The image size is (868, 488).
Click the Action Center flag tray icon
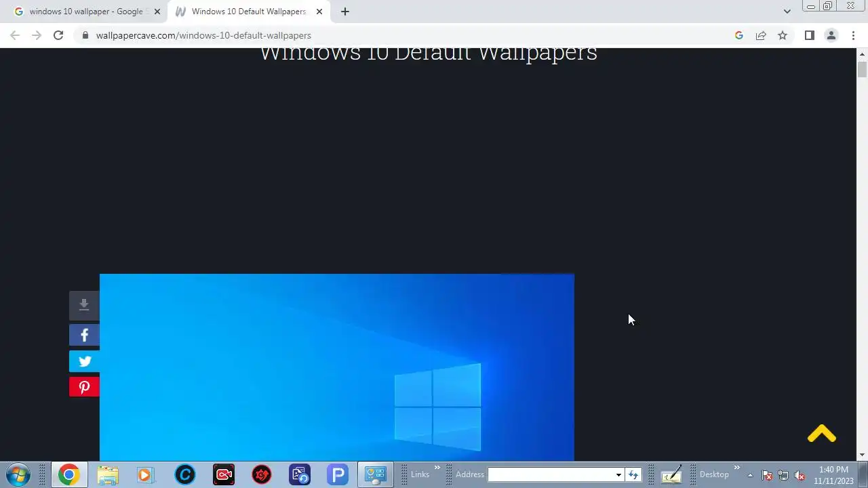click(x=767, y=475)
